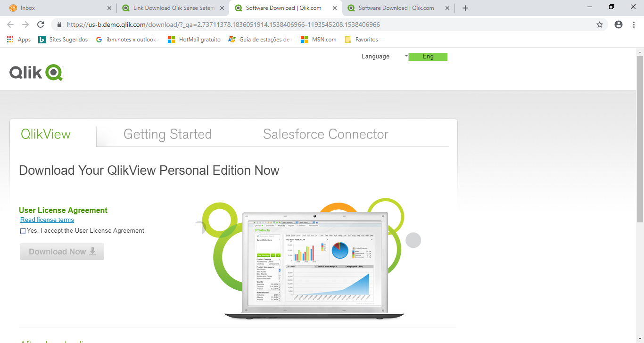Accept the User License Agreement checkbox
The height and width of the screenshot is (343, 644).
[x=23, y=231]
